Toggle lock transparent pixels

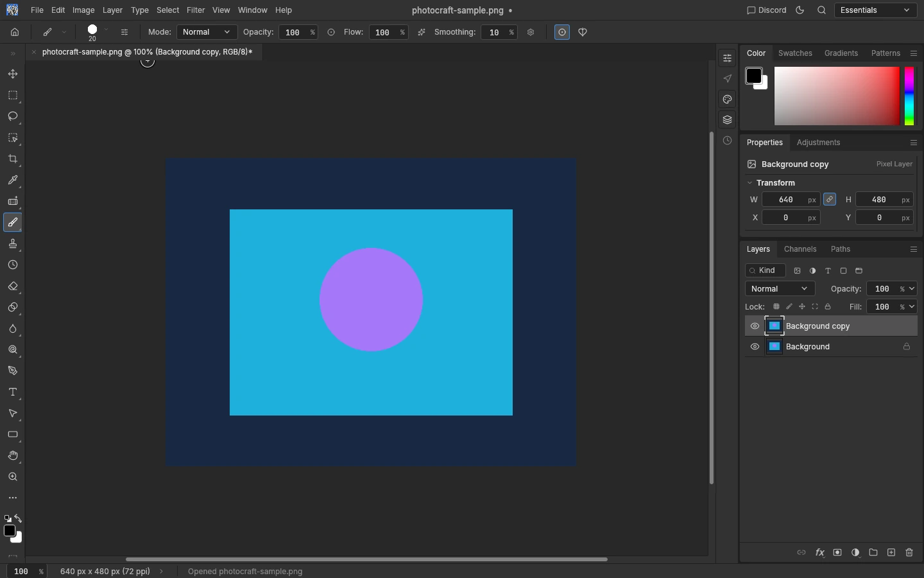(776, 307)
